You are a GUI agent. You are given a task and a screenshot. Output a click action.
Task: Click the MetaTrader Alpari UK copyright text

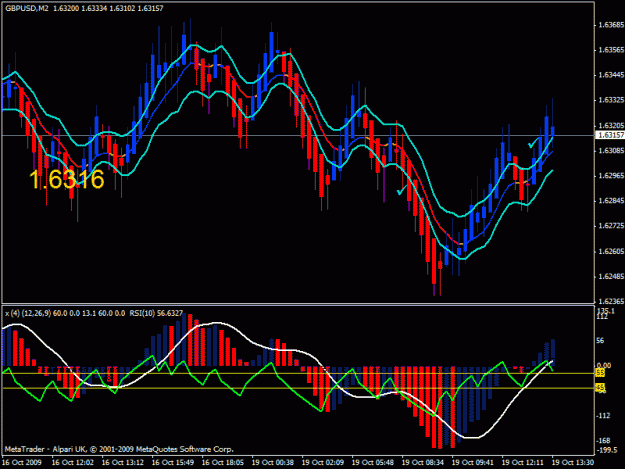pyautogui.click(x=119, y=449)
